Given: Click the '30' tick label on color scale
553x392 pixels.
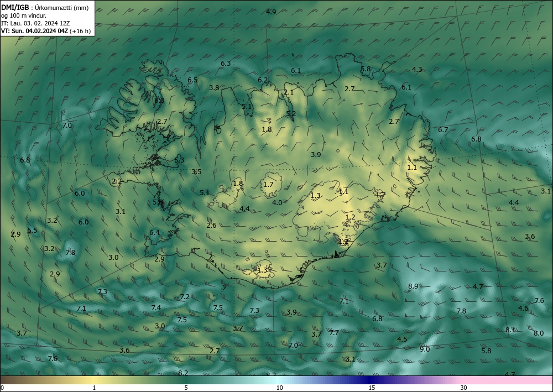Looking at the screenshot, I should [463, 388].
